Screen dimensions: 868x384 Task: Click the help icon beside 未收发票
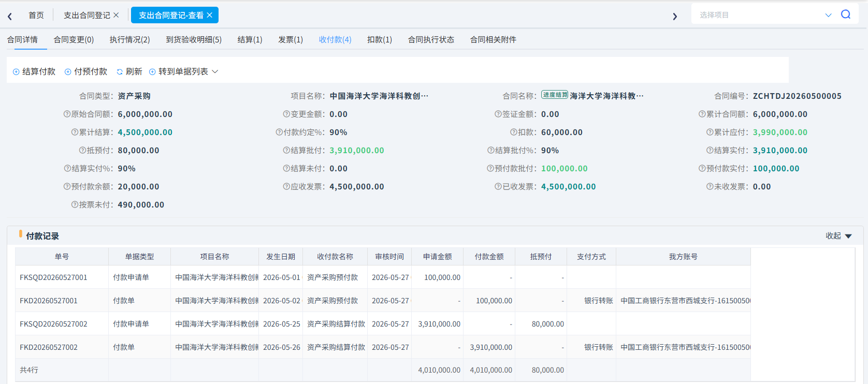tap(710, 186)
